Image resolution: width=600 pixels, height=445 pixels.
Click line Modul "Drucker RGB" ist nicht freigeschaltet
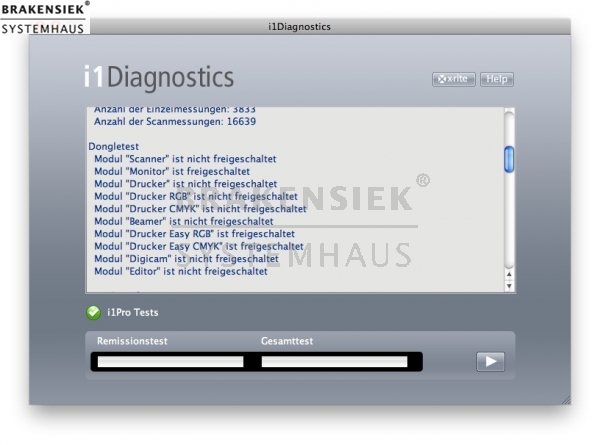click(x=196, y=196)
